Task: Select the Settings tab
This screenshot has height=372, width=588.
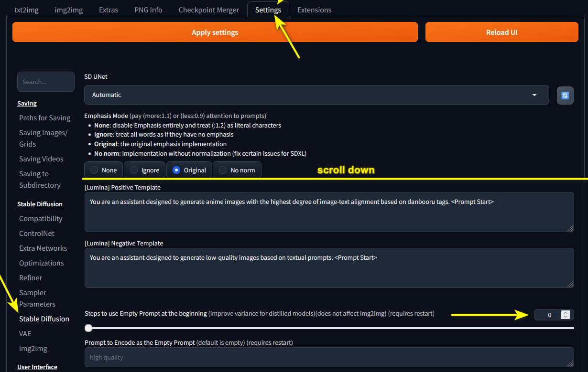Action: (x=268, y=10)
